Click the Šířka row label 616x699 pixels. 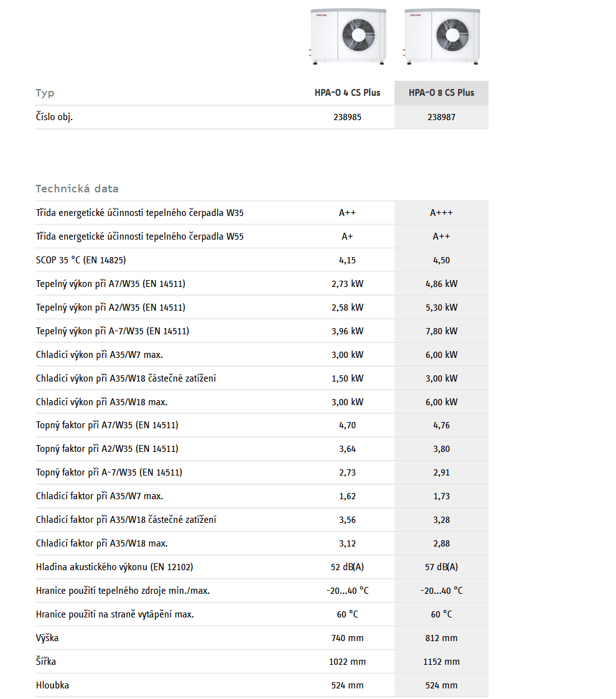(x=45, y=662)
